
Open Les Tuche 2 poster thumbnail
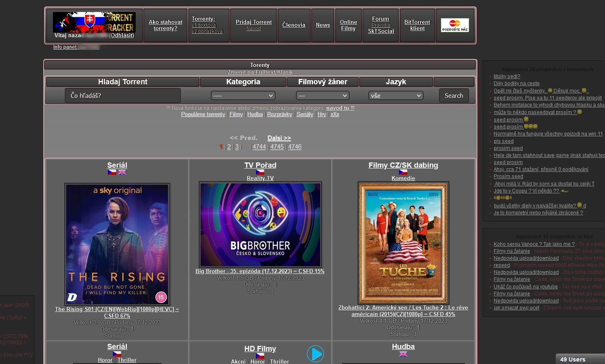coord(403,243)
